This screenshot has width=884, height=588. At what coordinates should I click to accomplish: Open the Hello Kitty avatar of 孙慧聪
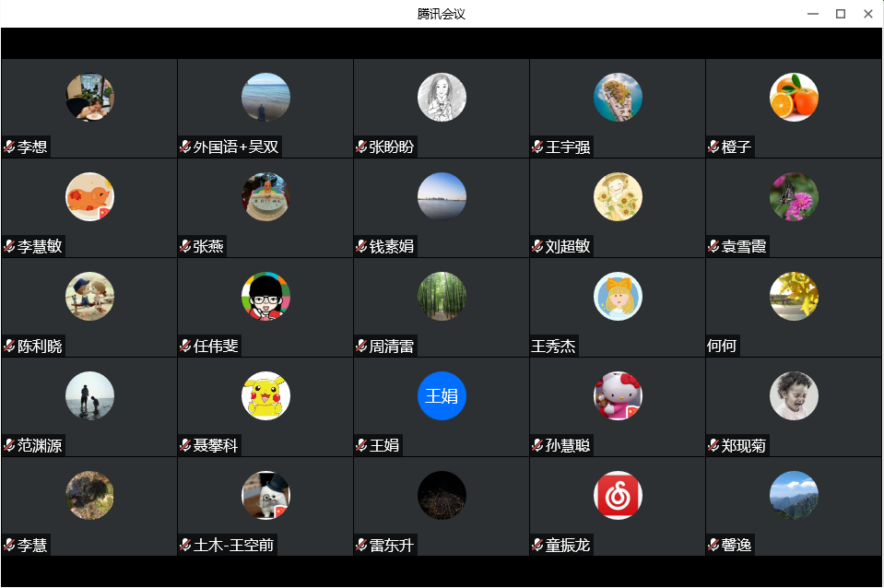618,395
